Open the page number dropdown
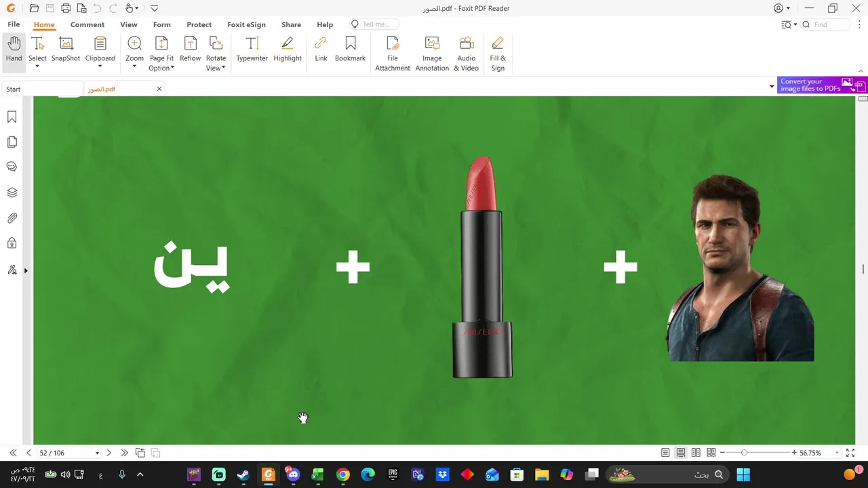The height and width of the screenshot is (488, 868). (x=97, y=453)
